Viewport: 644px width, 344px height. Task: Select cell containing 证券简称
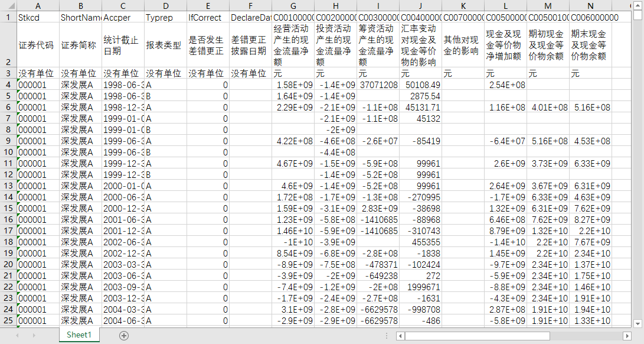pos(80,45)
